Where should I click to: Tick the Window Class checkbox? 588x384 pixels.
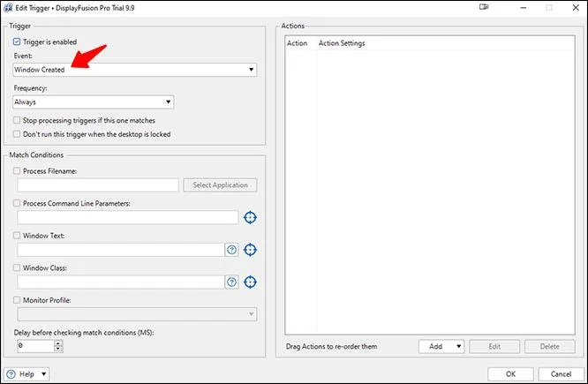click(17, 267)
